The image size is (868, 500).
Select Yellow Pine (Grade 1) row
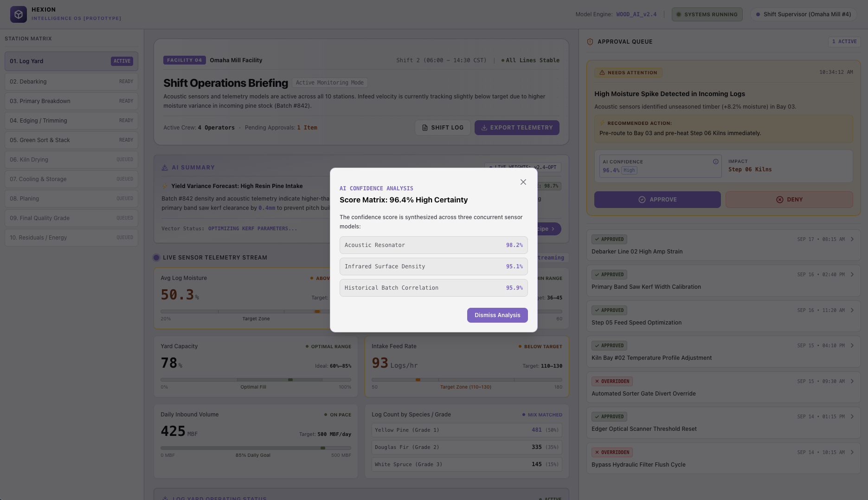click(x=467, y=430)
